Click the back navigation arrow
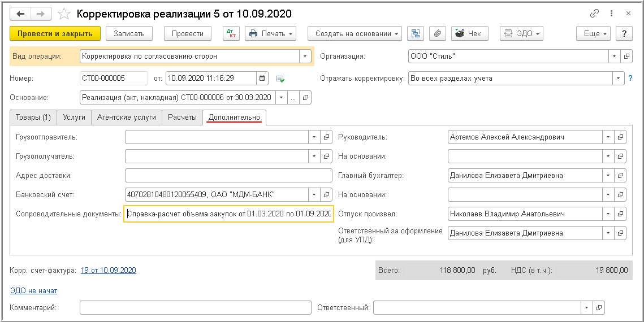 (x=20, y=14)
